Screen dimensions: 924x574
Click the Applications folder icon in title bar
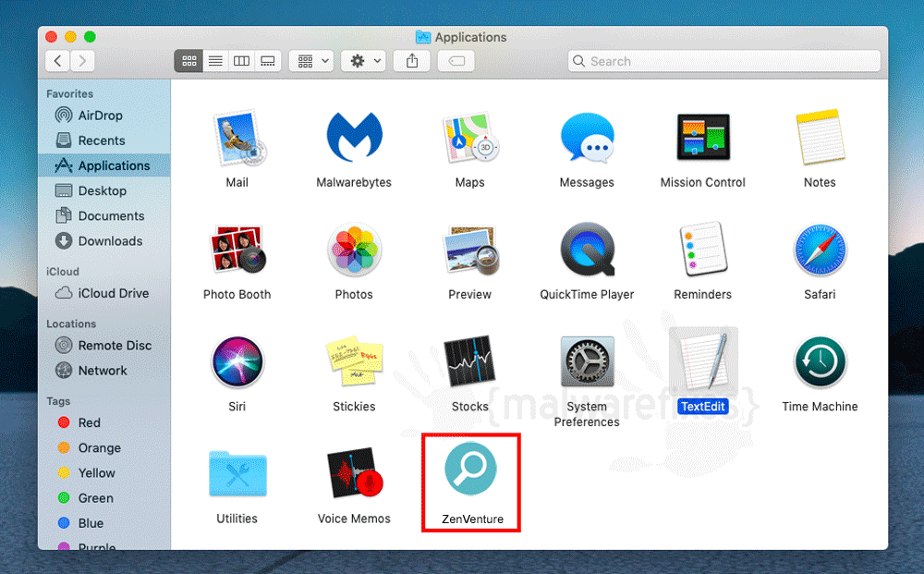click(423, 37)
